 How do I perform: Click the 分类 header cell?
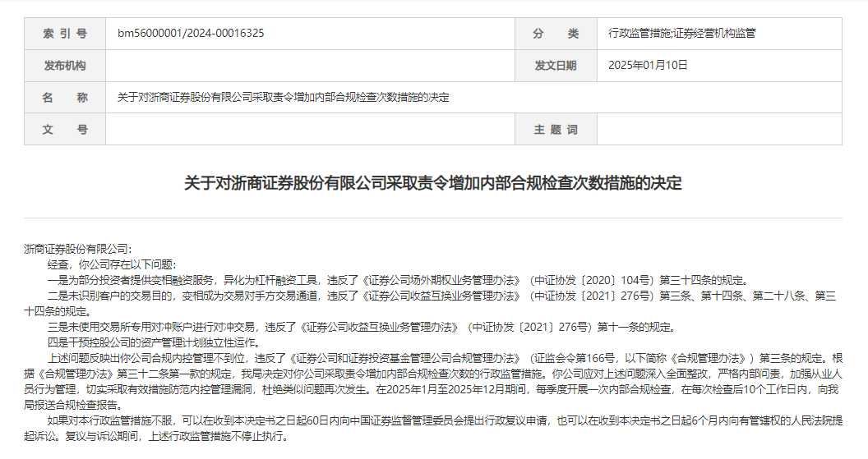(556, 34)
